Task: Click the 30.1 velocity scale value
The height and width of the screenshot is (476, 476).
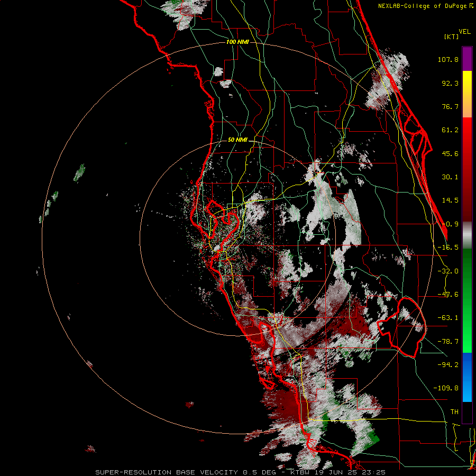Action: click(x=450, y=177)
